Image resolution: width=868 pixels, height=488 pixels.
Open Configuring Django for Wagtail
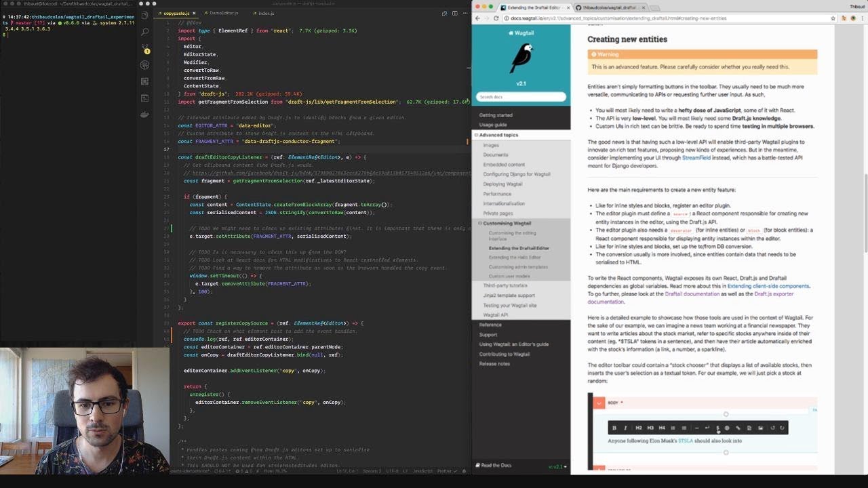point(517,174)
